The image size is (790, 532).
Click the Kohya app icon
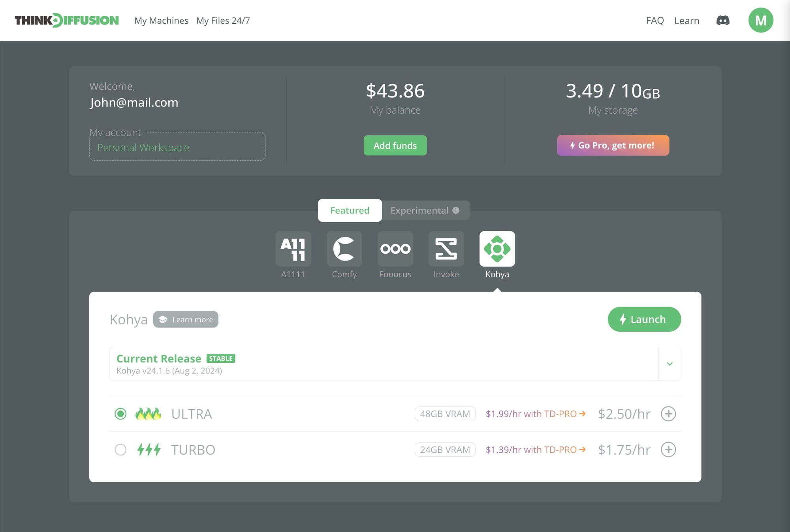(497, 249)
